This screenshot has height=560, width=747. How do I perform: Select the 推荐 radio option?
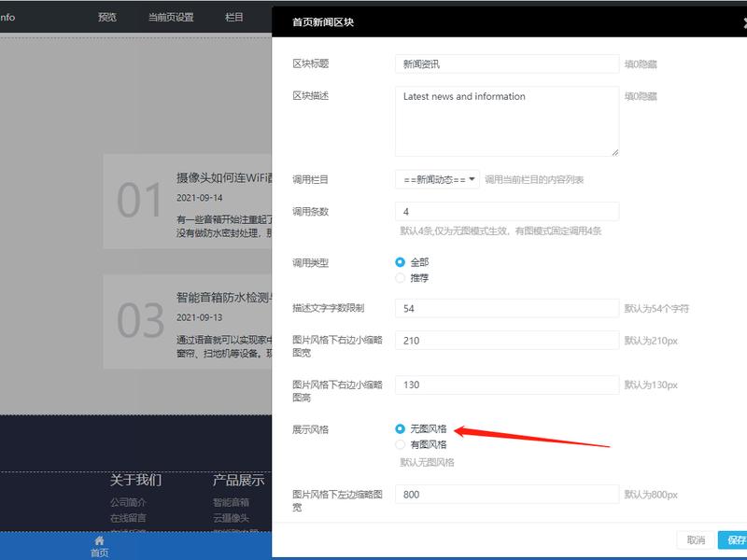(x=401, y=278)
